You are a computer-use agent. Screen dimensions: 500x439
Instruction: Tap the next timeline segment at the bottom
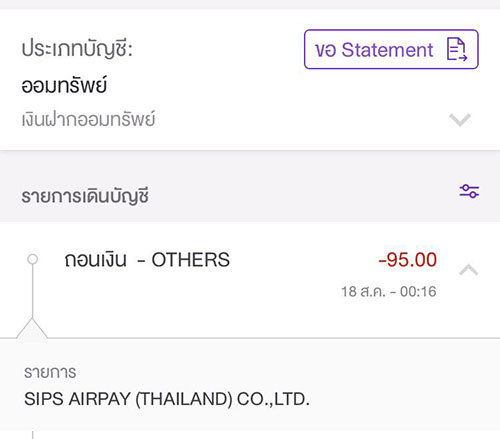[32, 435]
